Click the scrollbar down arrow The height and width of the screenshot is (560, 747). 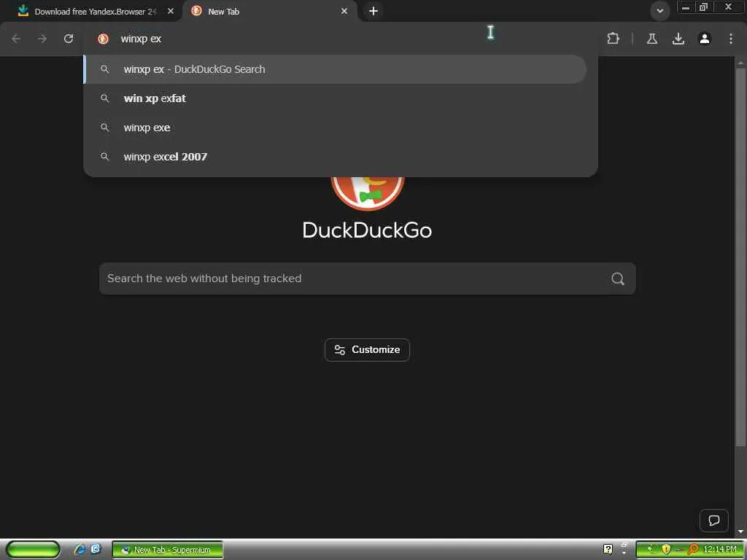740,532
